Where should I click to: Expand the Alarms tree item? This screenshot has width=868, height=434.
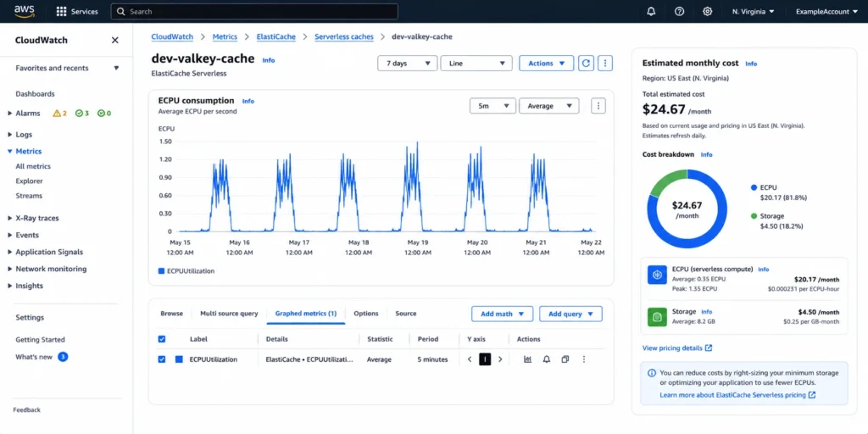click(x=10, y=114)
